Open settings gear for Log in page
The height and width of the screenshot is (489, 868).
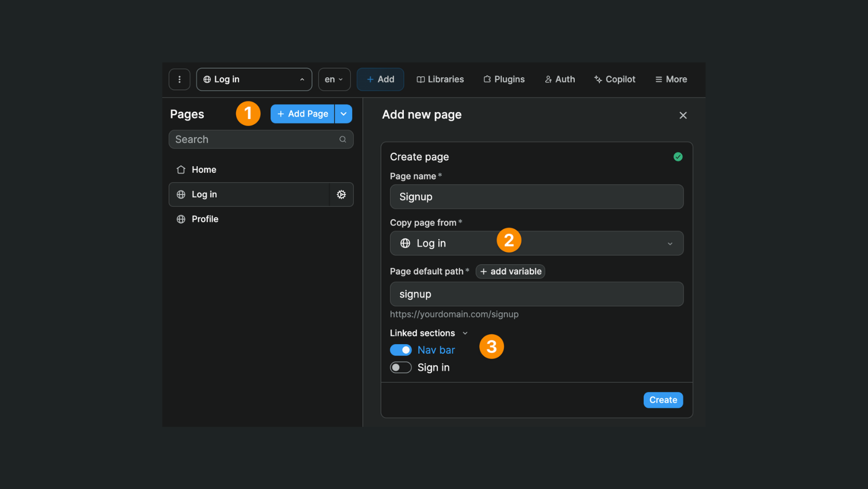click(341, 195)
